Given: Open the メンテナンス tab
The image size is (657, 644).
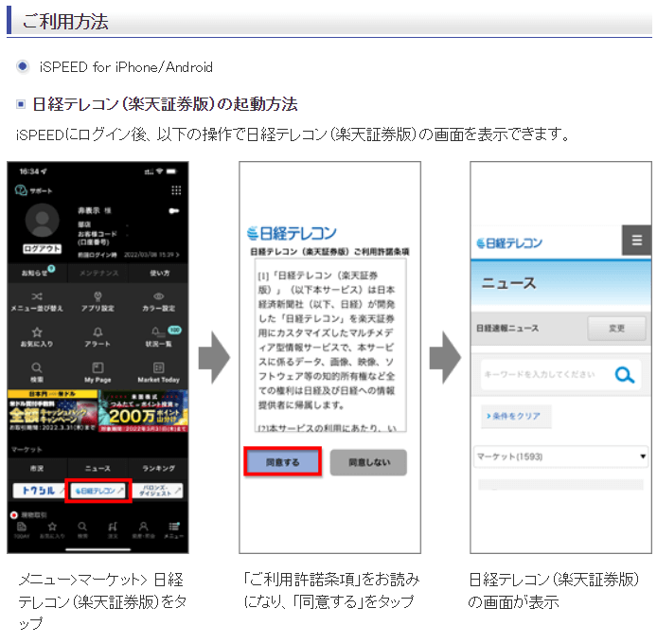Looking at the screenshot, I should click(98, 273).
